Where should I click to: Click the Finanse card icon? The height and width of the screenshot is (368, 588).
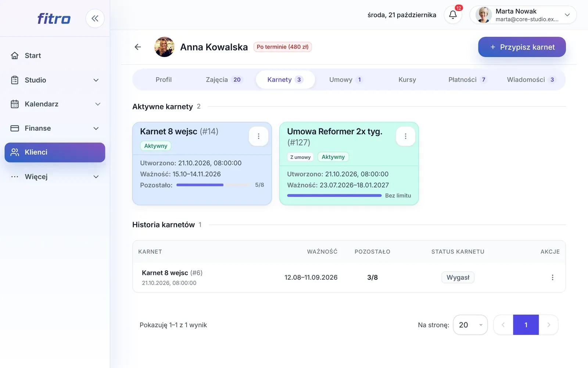click(x=15, y=128)
